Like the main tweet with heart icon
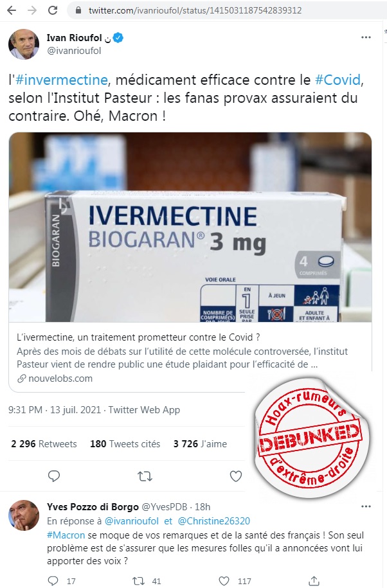 click(x=235, y=476)
